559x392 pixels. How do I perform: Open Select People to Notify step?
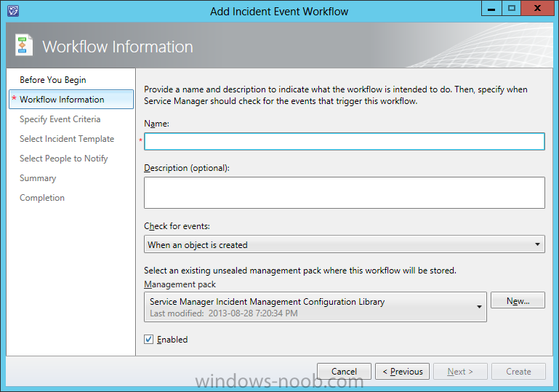pyautogui.click(x=63, y=159)
